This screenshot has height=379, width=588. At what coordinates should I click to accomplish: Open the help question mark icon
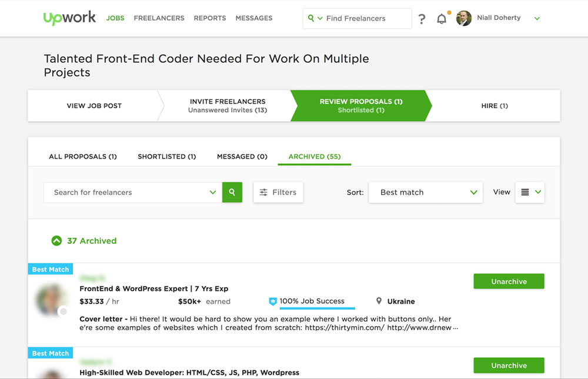pos(422,19)
